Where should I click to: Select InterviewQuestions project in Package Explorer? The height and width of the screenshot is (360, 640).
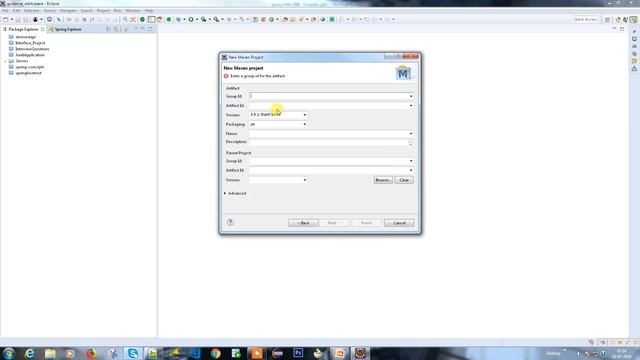click(x=32, y=49)
